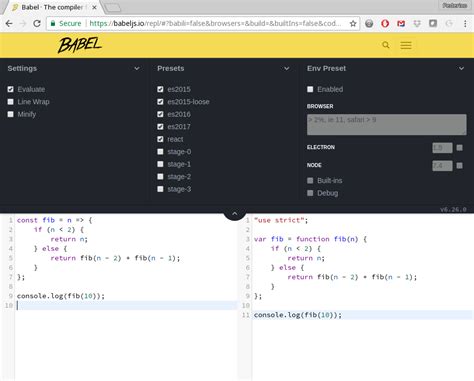Click the Browser targets text field

[x=387, y=125]
